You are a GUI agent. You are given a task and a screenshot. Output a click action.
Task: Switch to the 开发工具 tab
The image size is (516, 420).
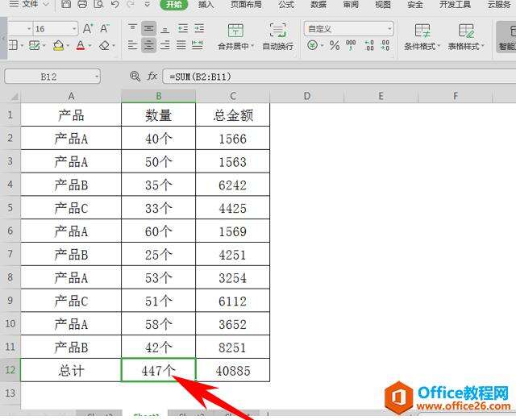pos(455,4)
